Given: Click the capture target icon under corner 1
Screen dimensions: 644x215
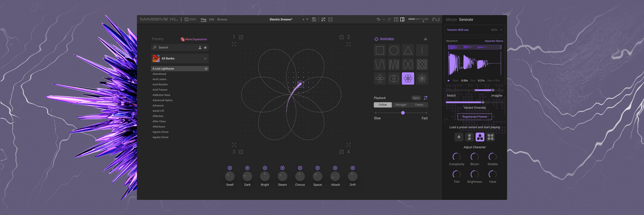Looking at the screenshot, I should click(x=234, y=44).
